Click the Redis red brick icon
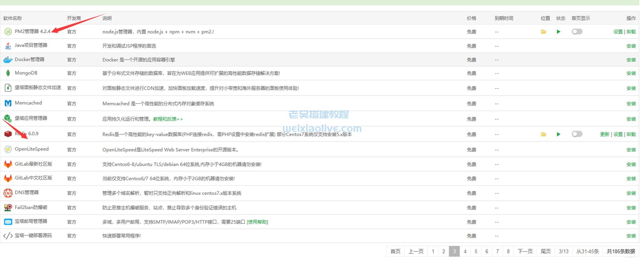The width and height of the screenshot is (644, 258). 8,134
